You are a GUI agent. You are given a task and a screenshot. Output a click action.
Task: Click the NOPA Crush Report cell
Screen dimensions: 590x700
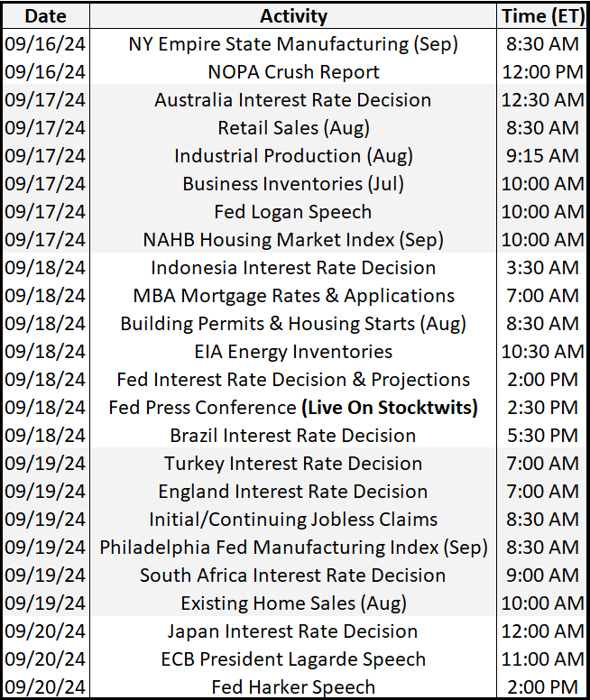pyautogui.click(x=293, y=72)
